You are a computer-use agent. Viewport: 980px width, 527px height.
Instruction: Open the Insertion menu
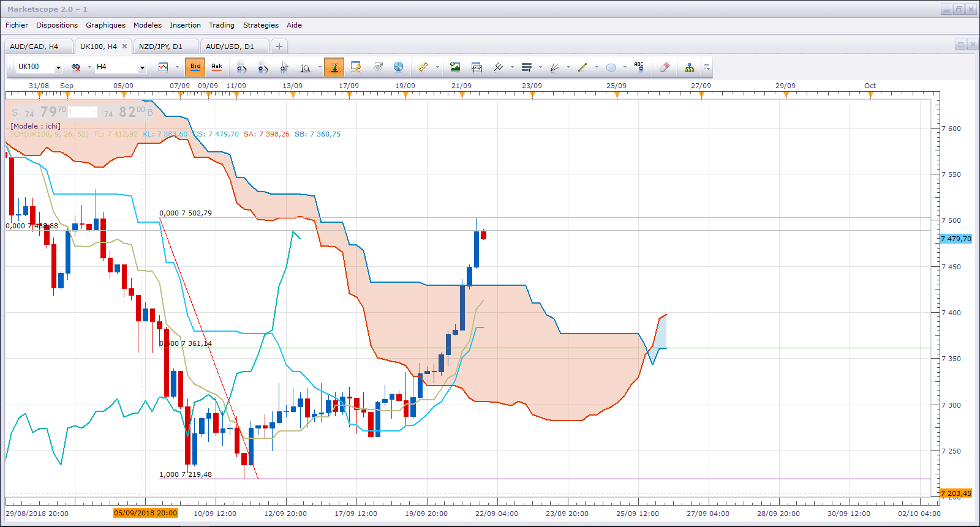[x=185, y=25]
